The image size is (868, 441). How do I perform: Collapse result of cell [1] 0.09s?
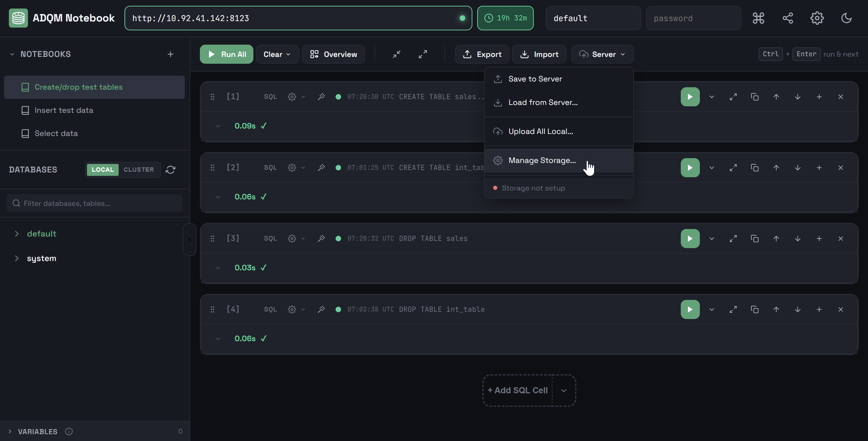coord(218,126)
